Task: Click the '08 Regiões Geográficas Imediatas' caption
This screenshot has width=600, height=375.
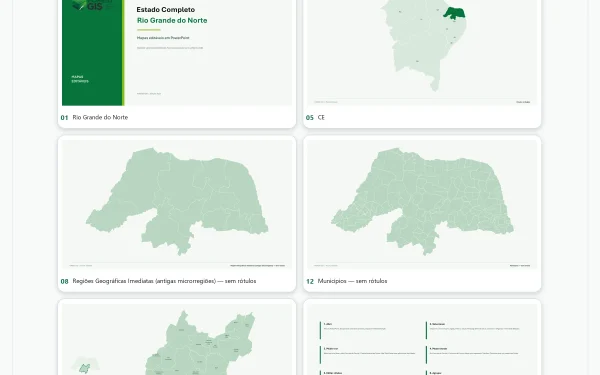Action: (x=158, y=281)
